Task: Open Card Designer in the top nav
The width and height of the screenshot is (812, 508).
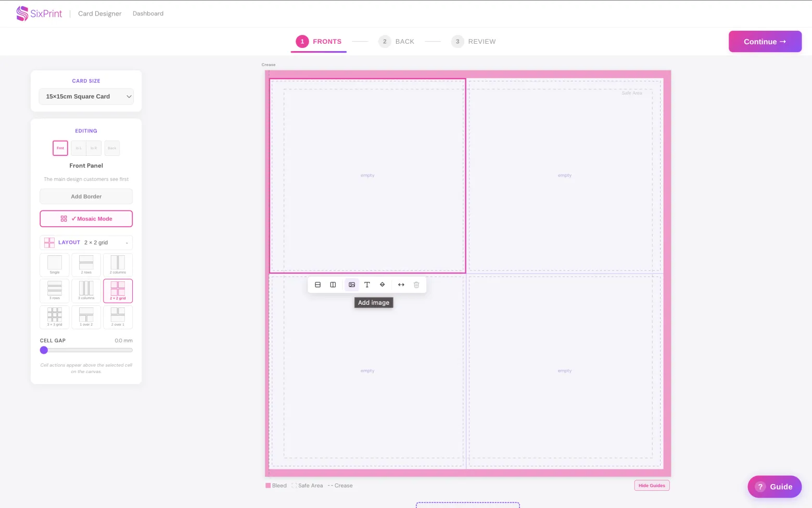Action: [x=100, y=14]
